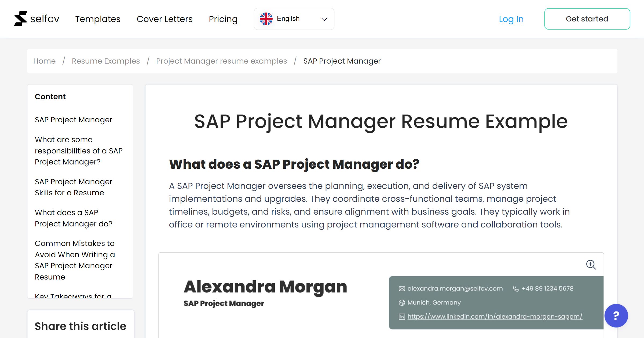Click the UK flag language icon
The width and height of the screenshot is (644, 338).
point(266,19)
